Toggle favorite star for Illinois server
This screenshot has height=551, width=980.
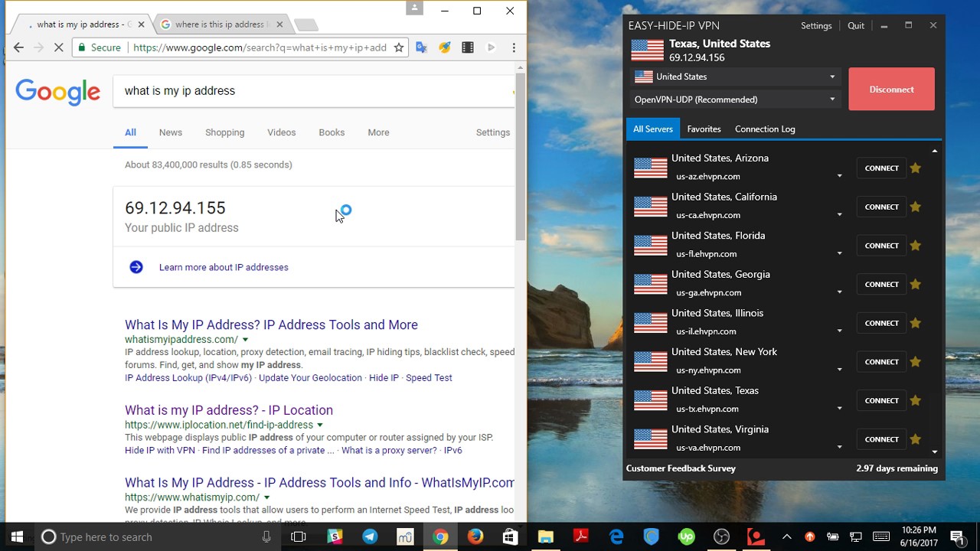[916, 323]
